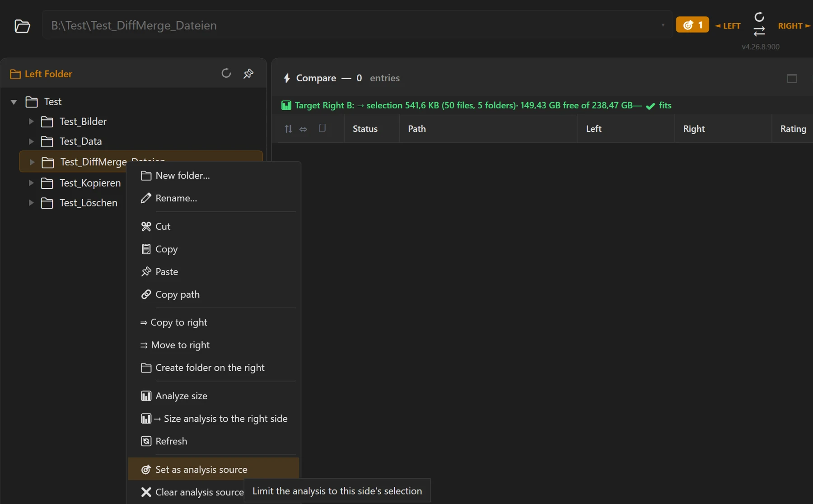813x504 pixels.
Task: Click the LEFT direction button
Action: [x=728, y=26]
